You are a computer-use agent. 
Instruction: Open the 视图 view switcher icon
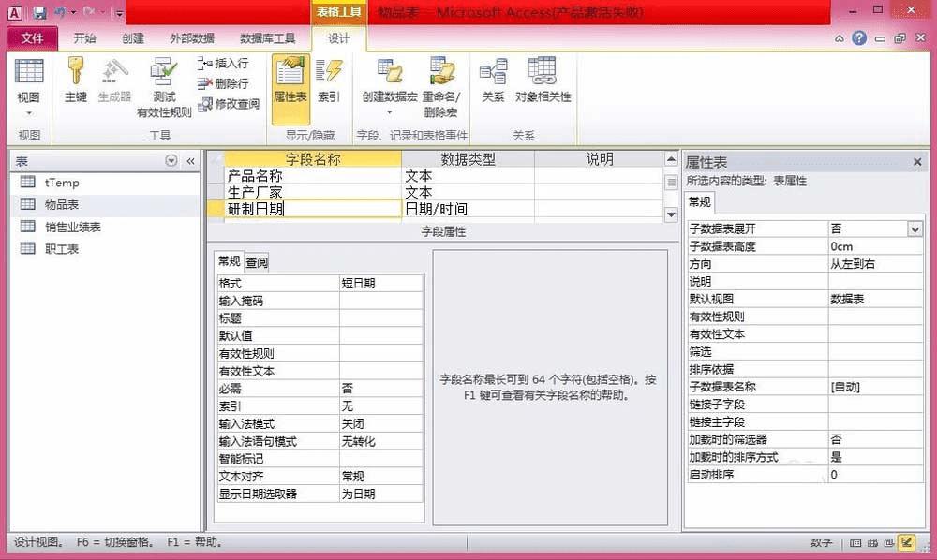point(29,88)
